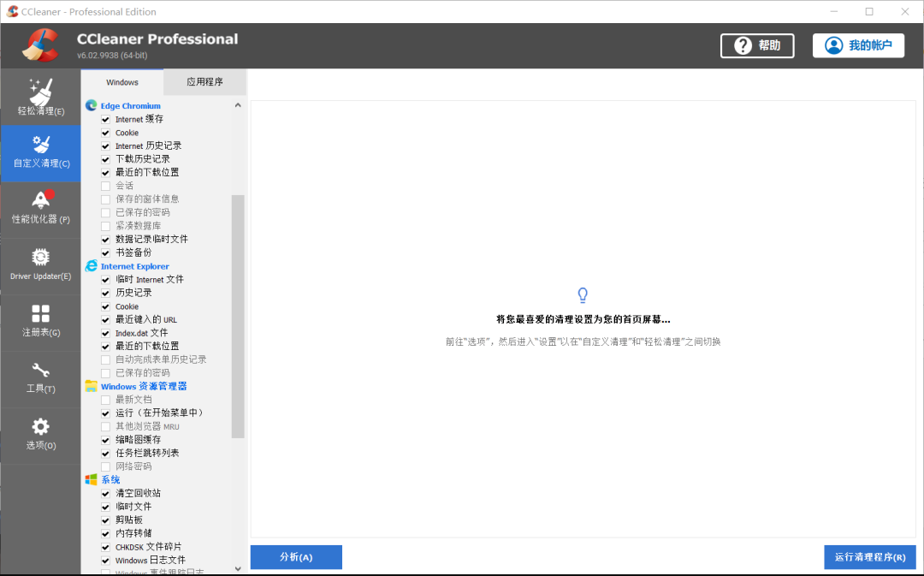Click the 分析(A) analyze button

tap(296, 557)
